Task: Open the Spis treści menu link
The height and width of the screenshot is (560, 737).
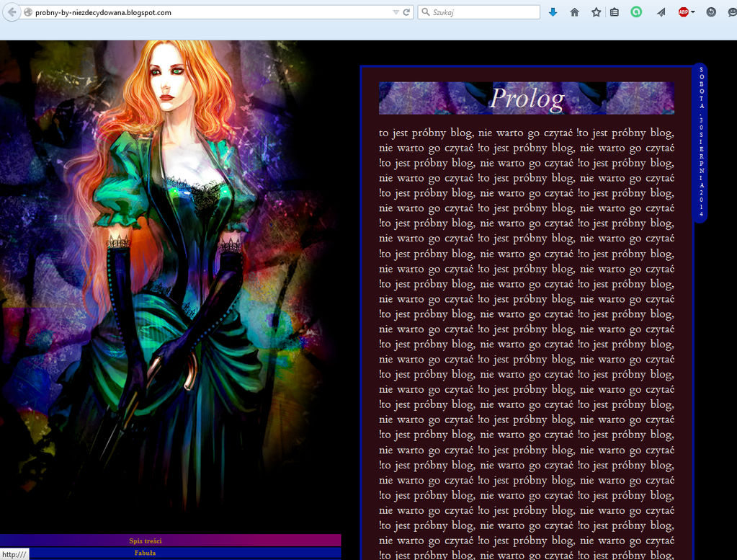Action: tap(146, 541)
